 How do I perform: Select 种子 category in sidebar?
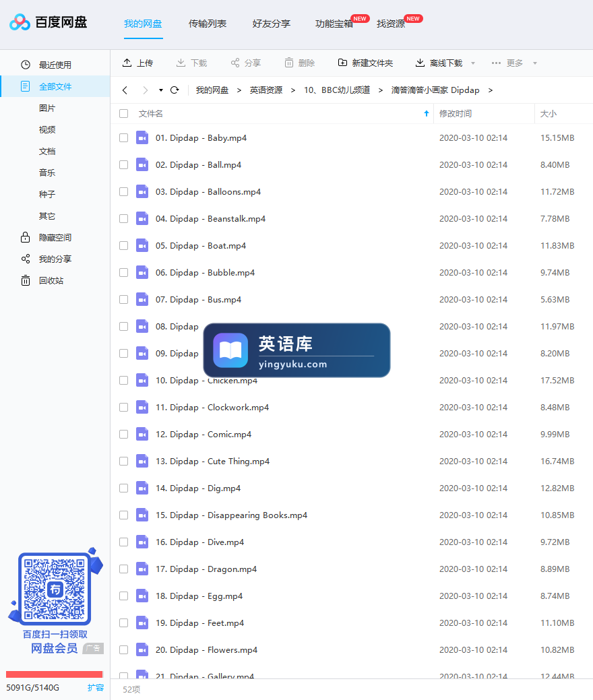(x=47, y=194)
